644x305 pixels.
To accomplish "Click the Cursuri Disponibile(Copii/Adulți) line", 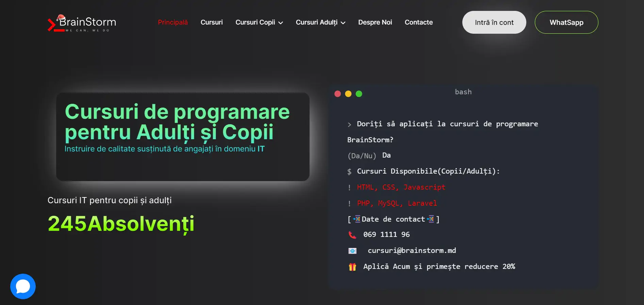I will pyautogui.click(x=428, y=171).
